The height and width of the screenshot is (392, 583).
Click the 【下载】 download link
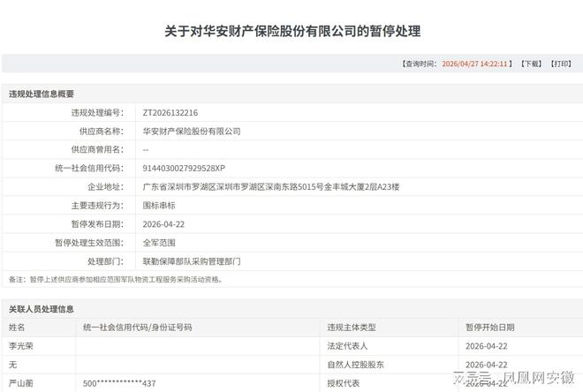tap(531, 64)
